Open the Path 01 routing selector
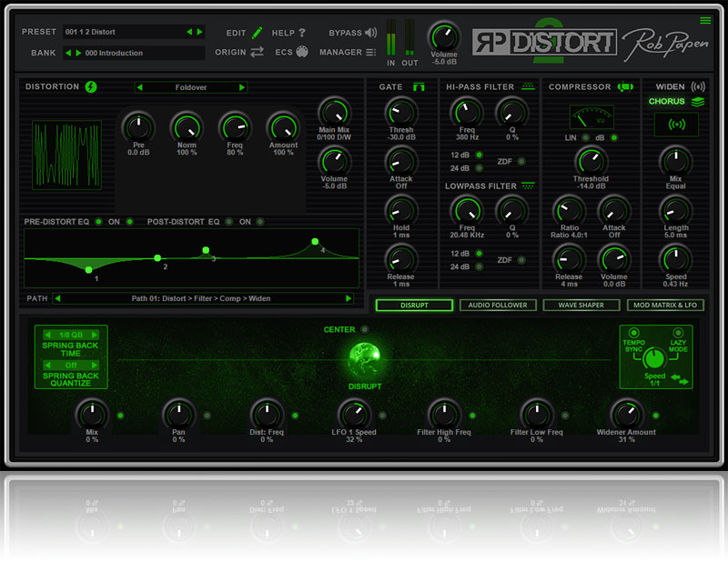The image size is (728, 562). [201, 298]
